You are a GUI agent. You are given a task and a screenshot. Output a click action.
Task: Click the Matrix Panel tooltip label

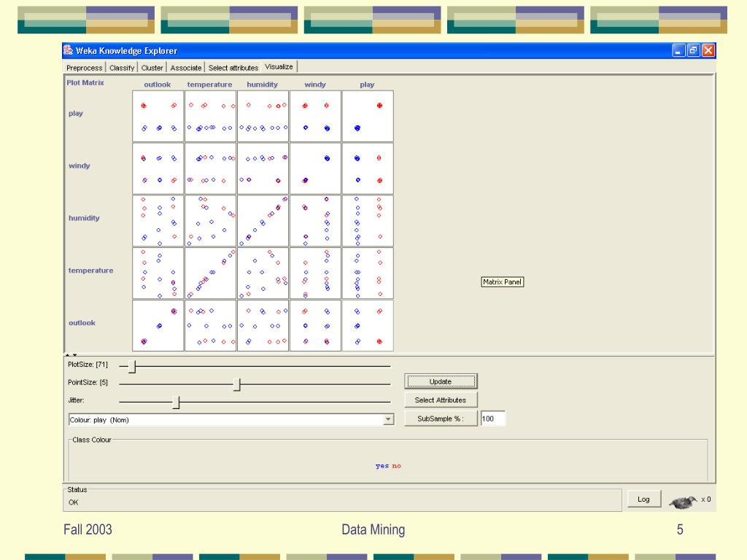(502, 282)
